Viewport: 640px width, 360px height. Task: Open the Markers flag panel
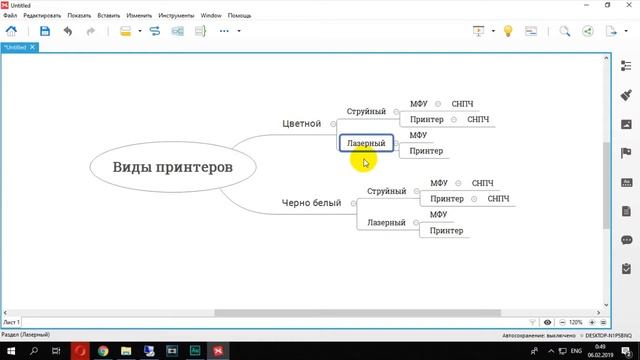pyautogui.click(x=626, y=153)
